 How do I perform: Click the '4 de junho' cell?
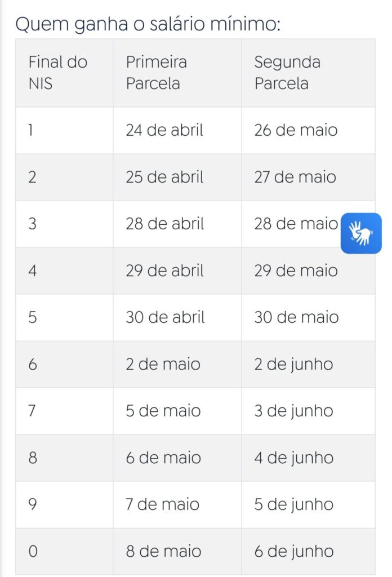click(x=309, y=458)
